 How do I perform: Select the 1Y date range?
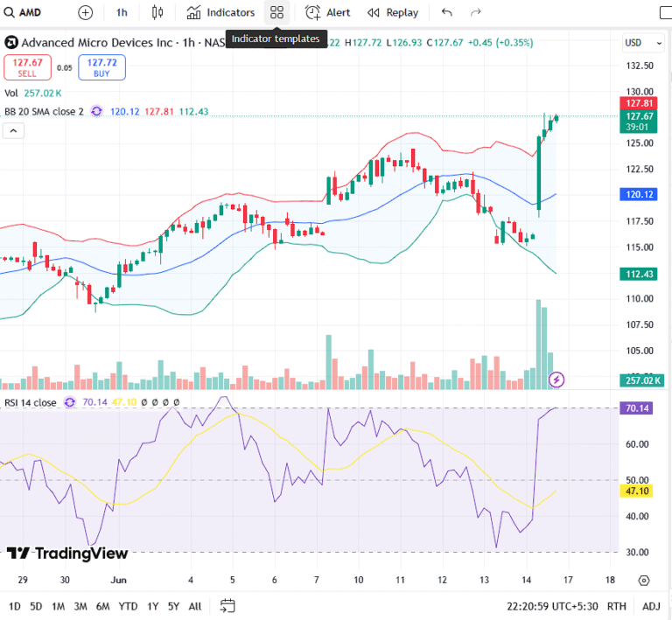(153, 606)
